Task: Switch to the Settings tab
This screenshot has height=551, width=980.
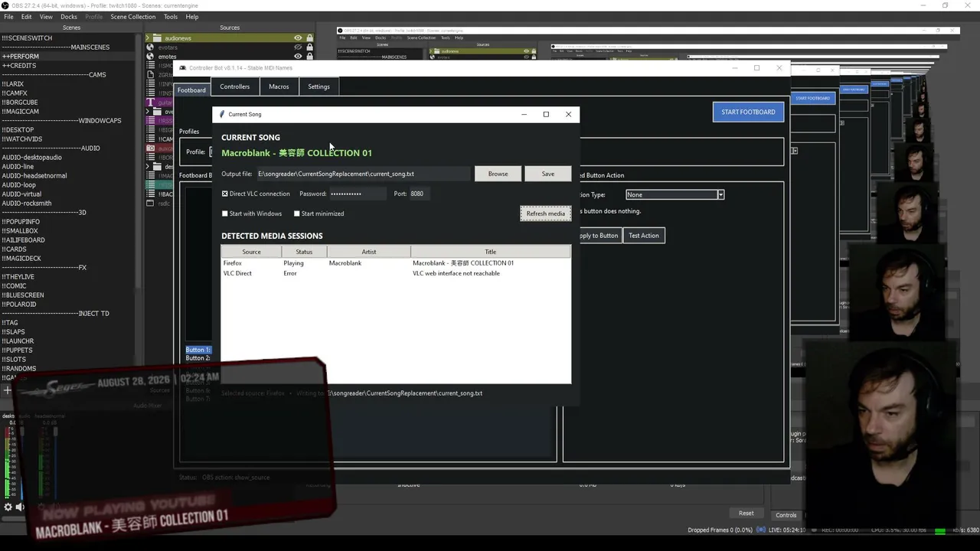Action: pyautogui.click(x=318, y=86)
